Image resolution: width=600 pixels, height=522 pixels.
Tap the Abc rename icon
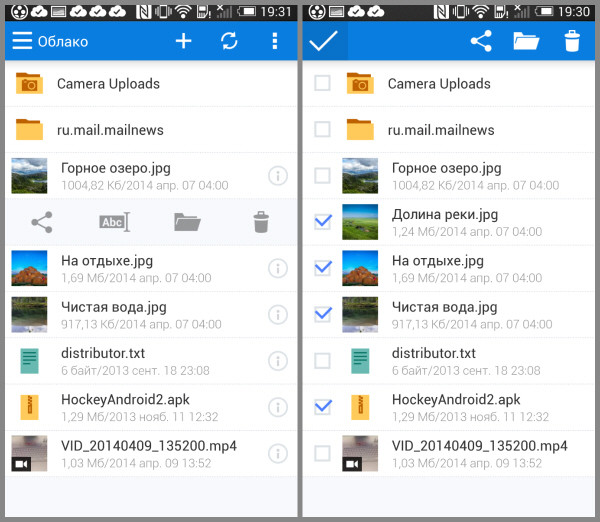[x=114, y=222]
